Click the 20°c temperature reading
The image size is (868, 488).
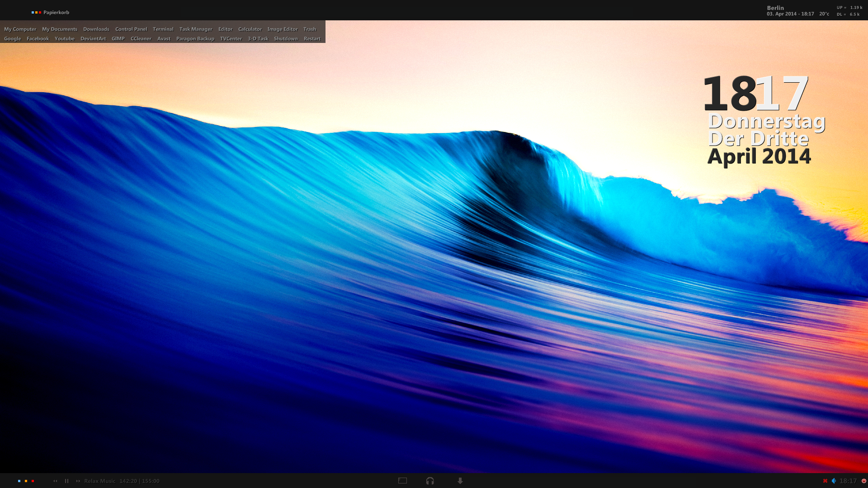pyautogui.click(x=824, y=14)
